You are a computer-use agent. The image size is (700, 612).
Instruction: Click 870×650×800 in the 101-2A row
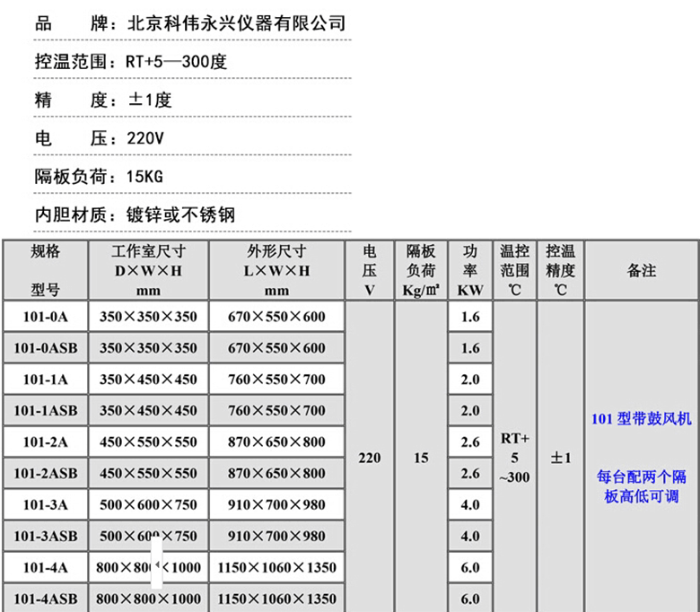click(276, 442)
